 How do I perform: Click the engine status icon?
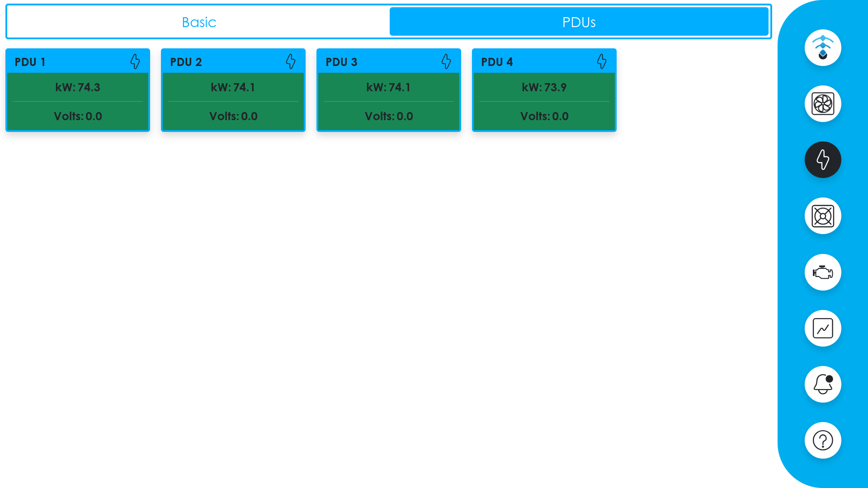coord(822,272)
